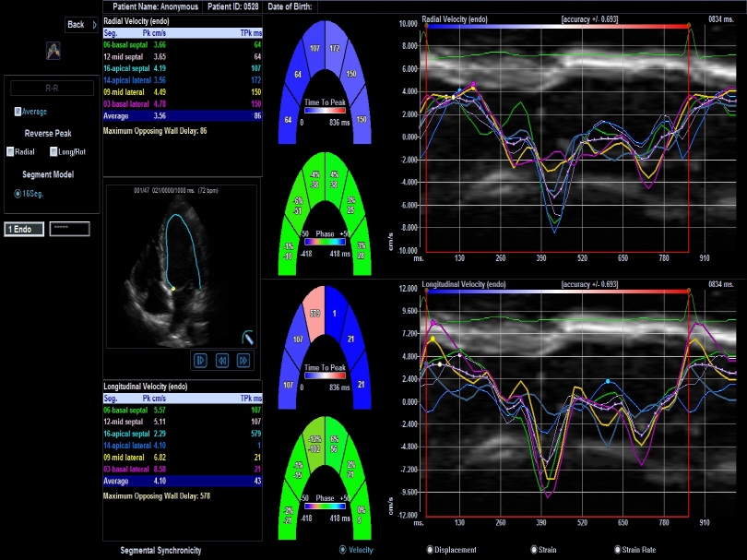Enable Reverse Peak Radial checkbox

[10, 151]
